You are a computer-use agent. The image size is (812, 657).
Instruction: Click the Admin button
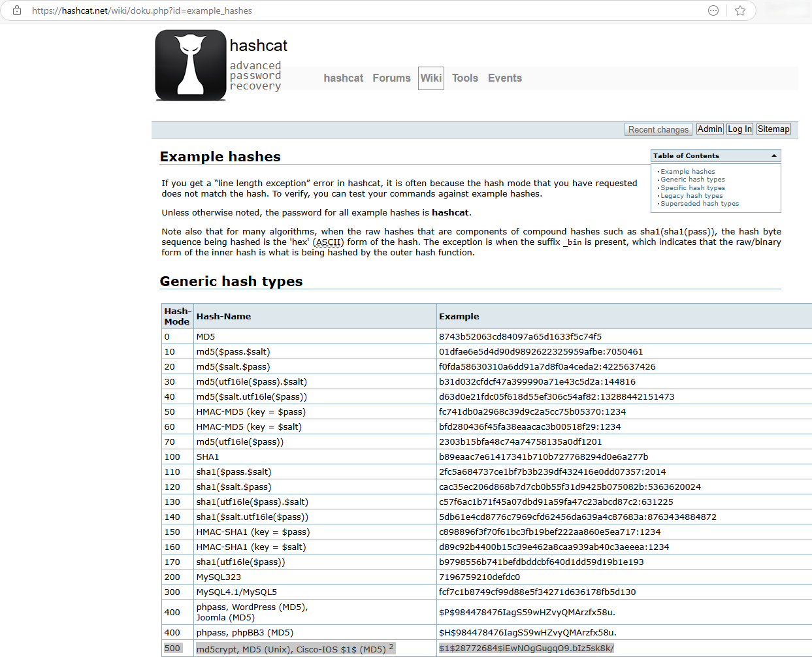click(x=709, y=129)
